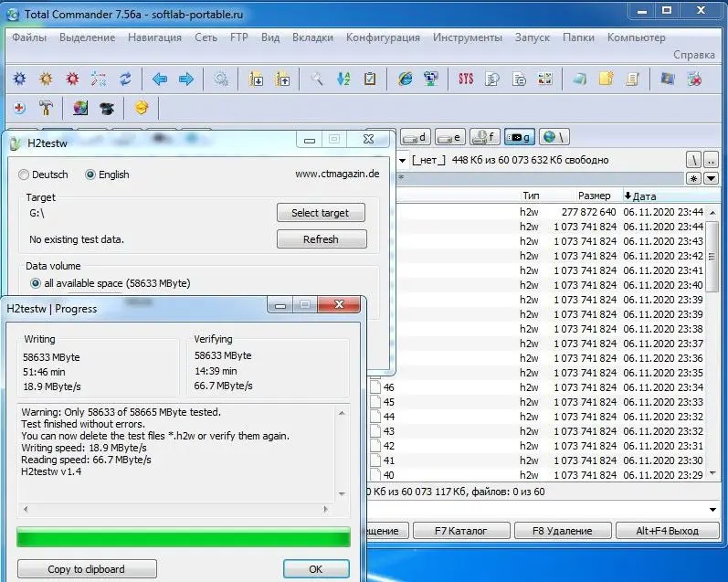Click the Select target button

coord(321,213)
